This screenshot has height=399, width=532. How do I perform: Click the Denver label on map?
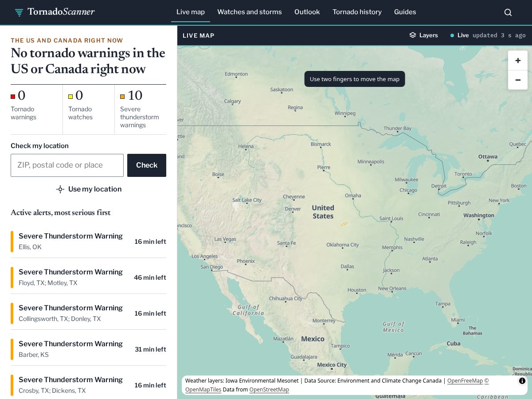pyautogui.click(x=293, y=209)
